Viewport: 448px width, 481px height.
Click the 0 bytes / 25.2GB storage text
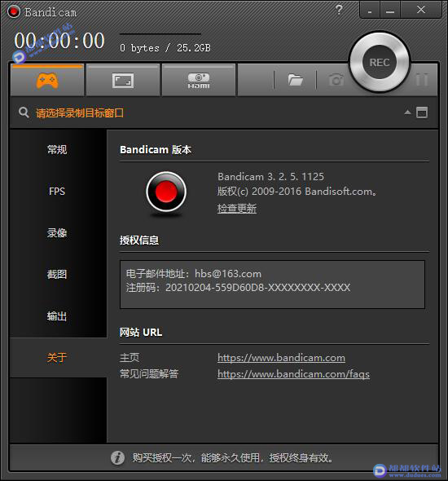click(165, 48)
